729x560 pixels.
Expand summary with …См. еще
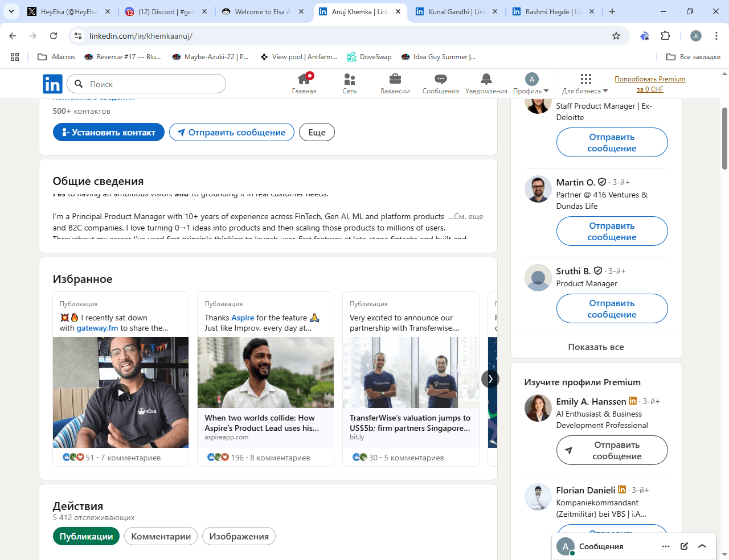point(465,216)
